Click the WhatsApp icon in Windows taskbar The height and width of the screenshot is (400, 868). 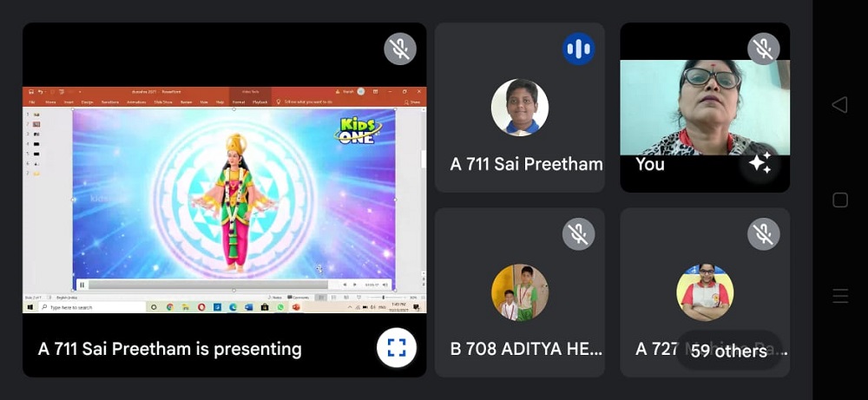click(x=280, y=307)
